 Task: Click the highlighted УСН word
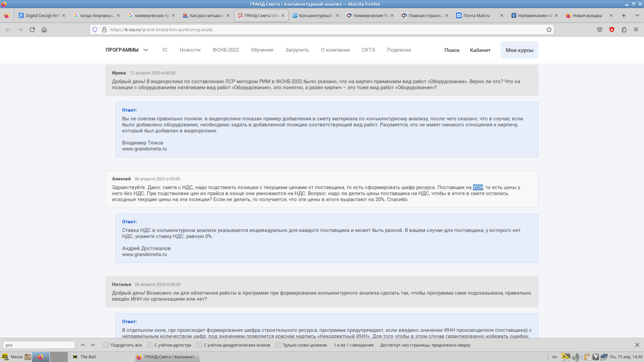click(478, 187)
